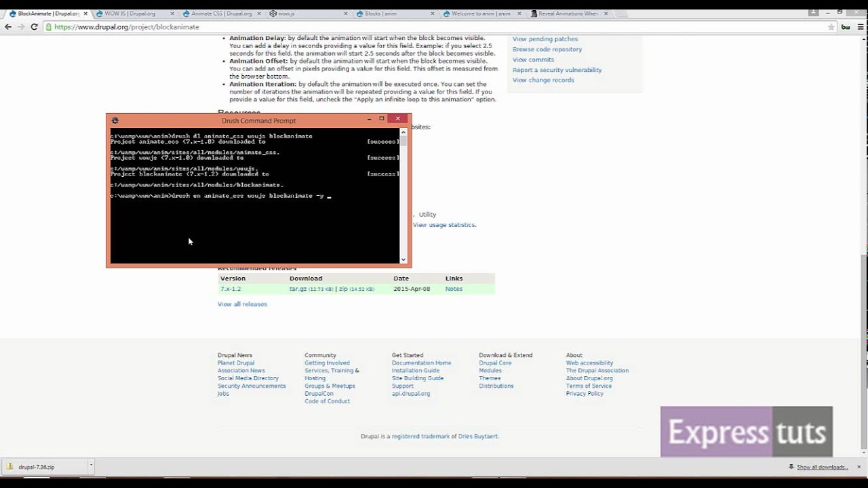Click the browser forward arrow

point(21,27)
